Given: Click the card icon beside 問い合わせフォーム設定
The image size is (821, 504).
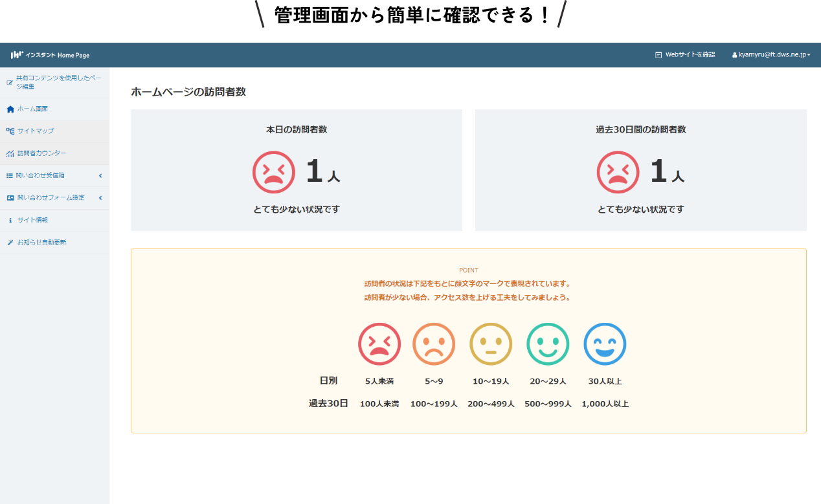Looking at the screenshot, I should click(10, 197).
